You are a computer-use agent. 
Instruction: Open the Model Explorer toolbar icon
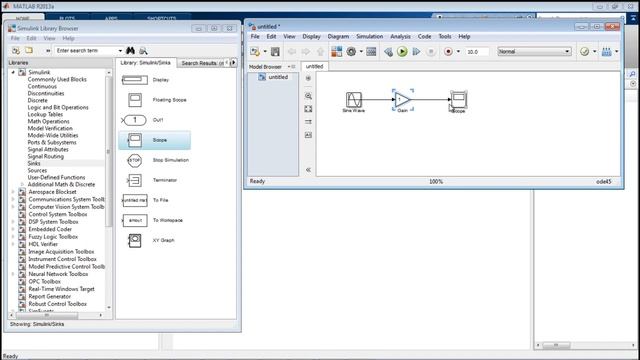click(371, 52)
